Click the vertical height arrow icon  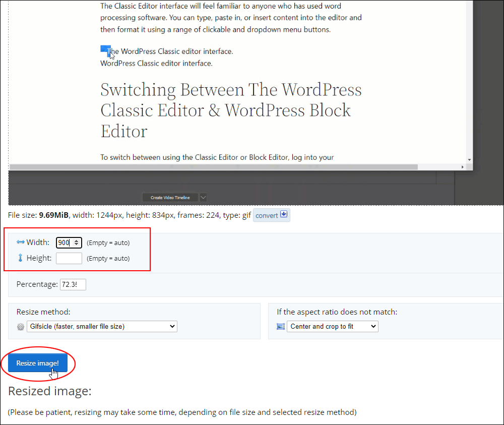pyautogui.click(x=20, y=258)
